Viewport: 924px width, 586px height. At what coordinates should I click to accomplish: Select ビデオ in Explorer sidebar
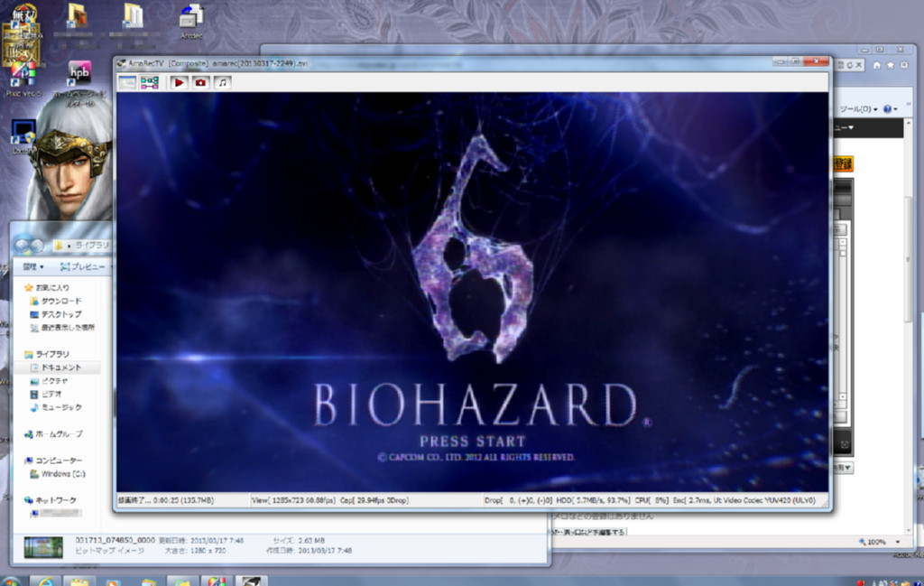tap(46, 395)
